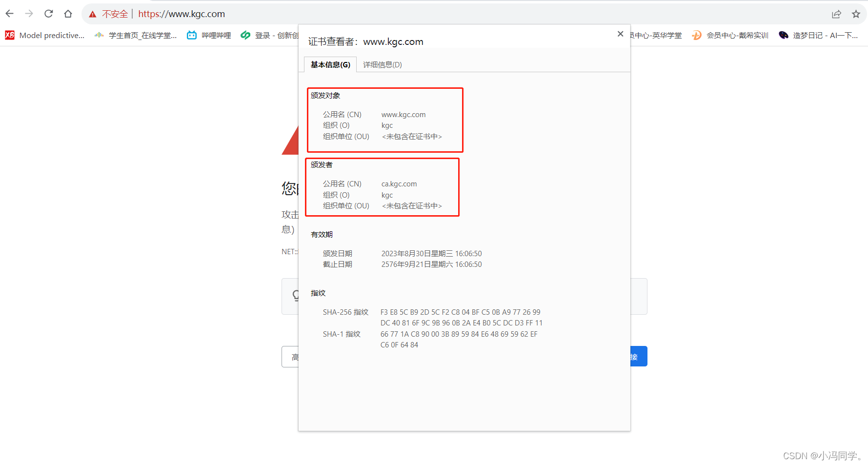Click SHA-1 fingerprint line starting 66 77
The image size is (868, 465).
coord(459,334)
